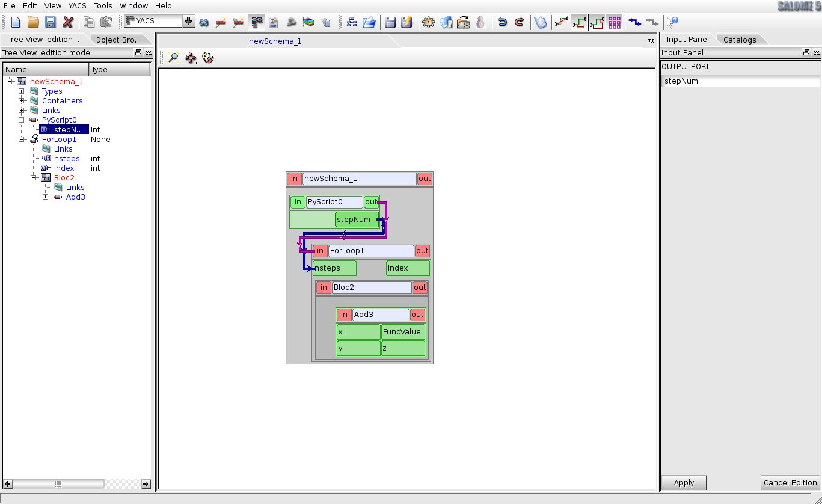Click the blue Undo arrow icon

(501, 22)
